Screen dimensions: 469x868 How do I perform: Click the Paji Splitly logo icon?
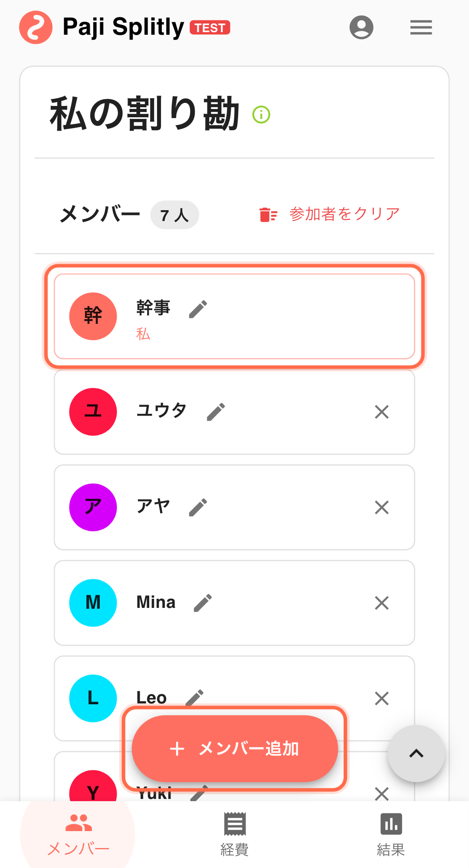click(36, 27)
